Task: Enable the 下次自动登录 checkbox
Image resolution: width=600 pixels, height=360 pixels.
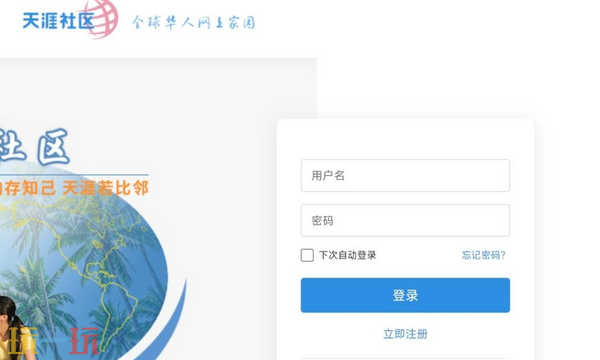Action: click(307, 255)
